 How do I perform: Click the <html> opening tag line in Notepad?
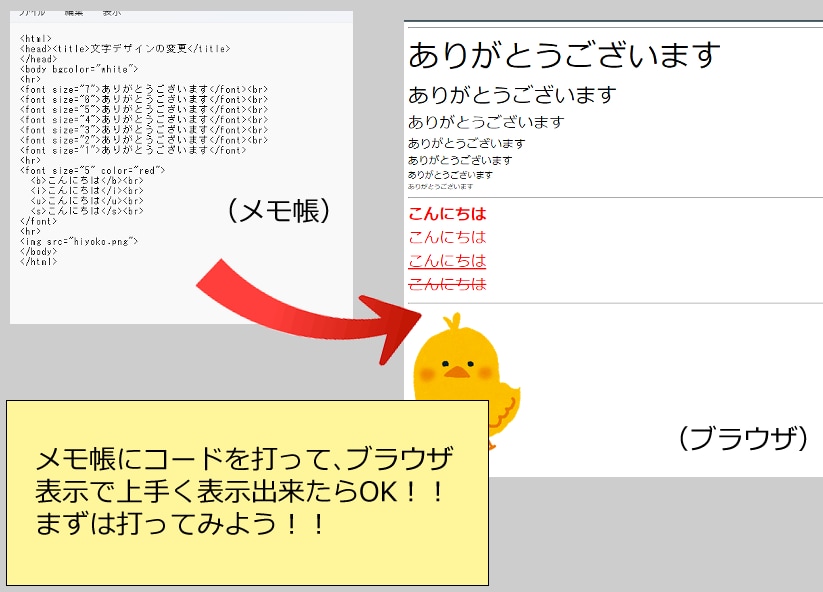coord(36,38)
